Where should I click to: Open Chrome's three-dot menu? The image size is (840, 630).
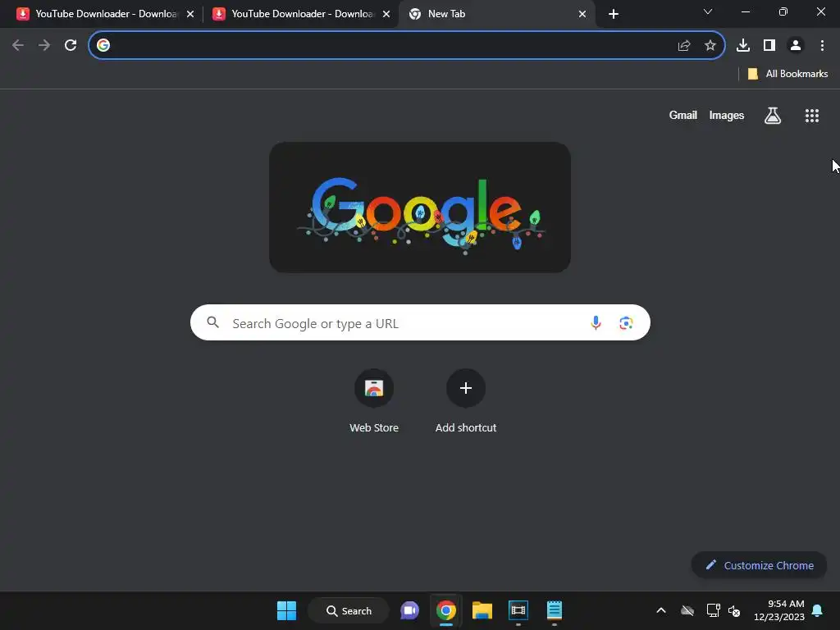click(x=822, y=46)
